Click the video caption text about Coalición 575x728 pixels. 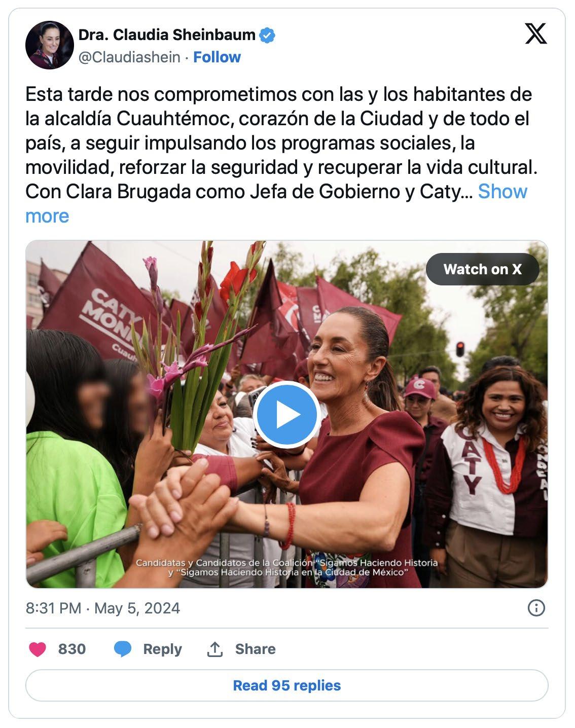287,567
